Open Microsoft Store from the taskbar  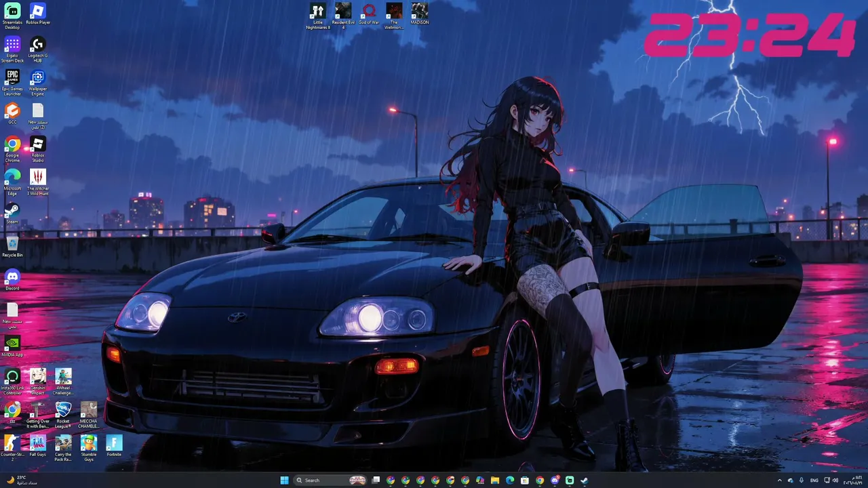click(x=525, y=481)
